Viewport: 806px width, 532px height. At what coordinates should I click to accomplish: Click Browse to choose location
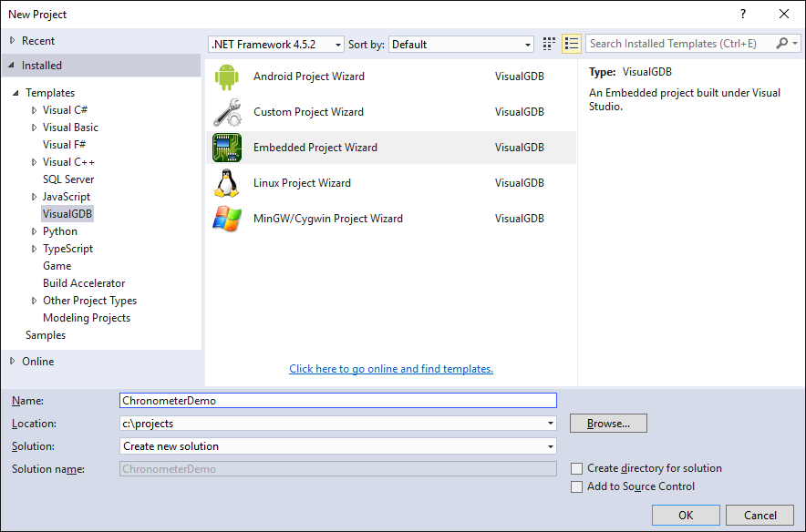[x=608, y=423]
